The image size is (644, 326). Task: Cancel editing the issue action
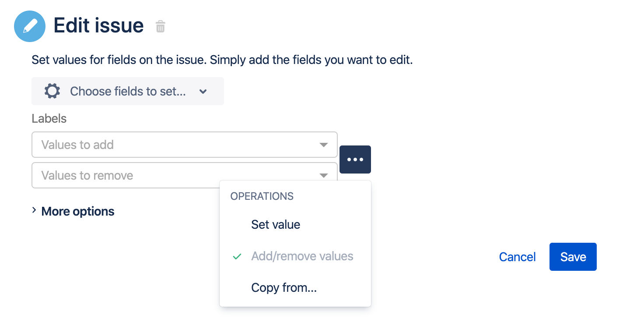(517, 257)
